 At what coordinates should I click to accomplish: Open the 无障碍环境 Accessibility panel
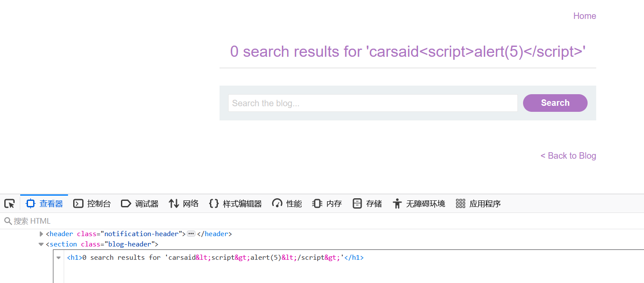click(419, 204)
